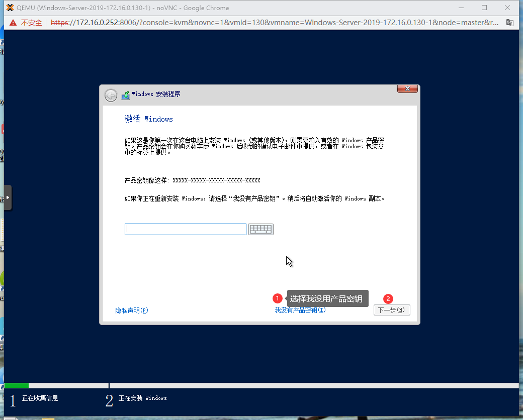523x420 pixels.
Task: Select 我没有产品密钥 link
Action: tap(300, 310)
